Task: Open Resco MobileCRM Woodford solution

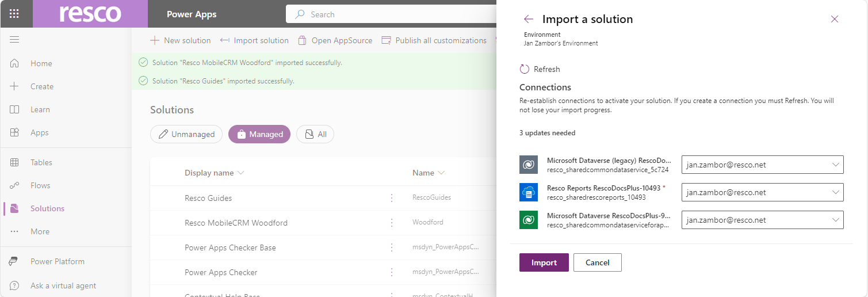Action: pyautogui.click(x=236, y=223)
